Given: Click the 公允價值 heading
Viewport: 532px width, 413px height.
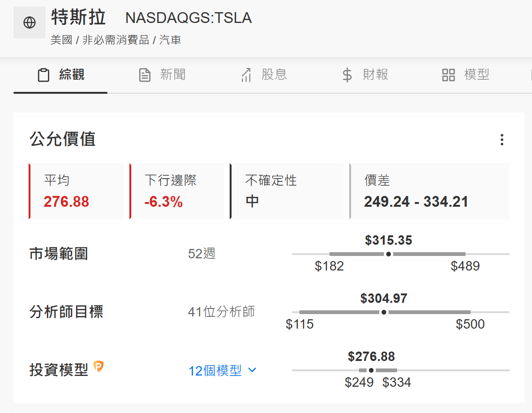Looking at the screenshot, I should point(63,139).
